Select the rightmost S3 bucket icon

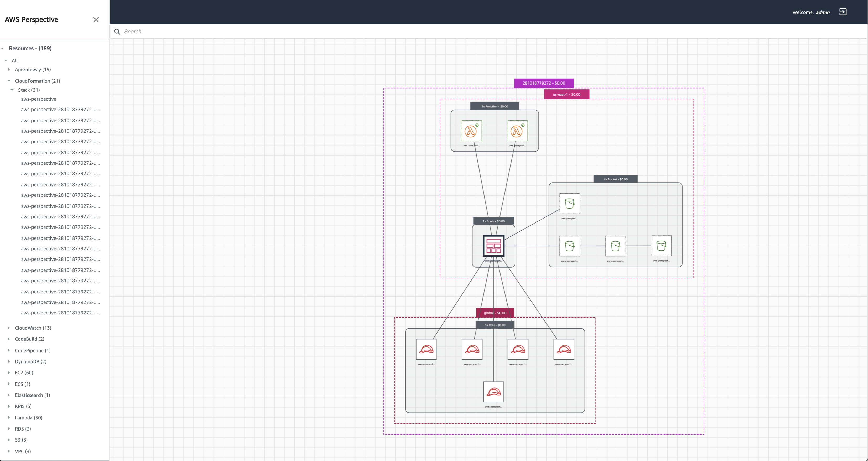pyautogui.click(x=661, y=246)
